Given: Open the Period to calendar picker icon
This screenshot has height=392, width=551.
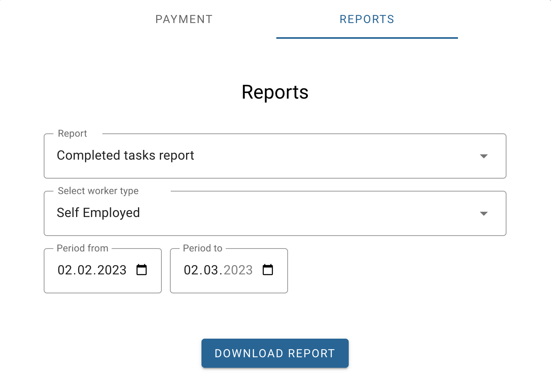Looking at the screenshot, I should [x=268, y=270].
